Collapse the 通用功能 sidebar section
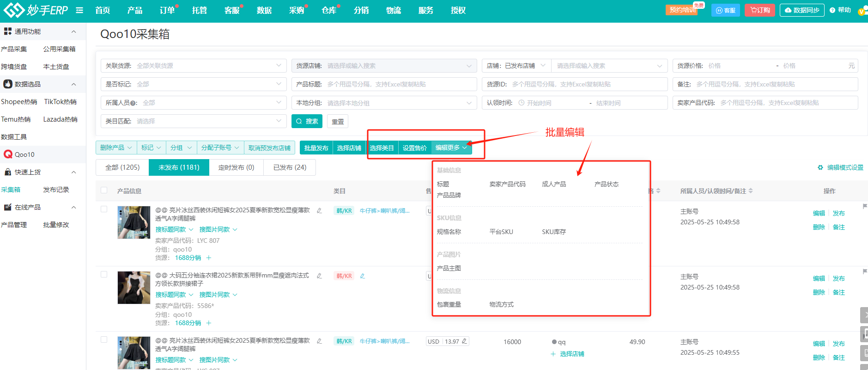This screenshot has height=370, width=868. pyautogui.click(x=73, y=31)
